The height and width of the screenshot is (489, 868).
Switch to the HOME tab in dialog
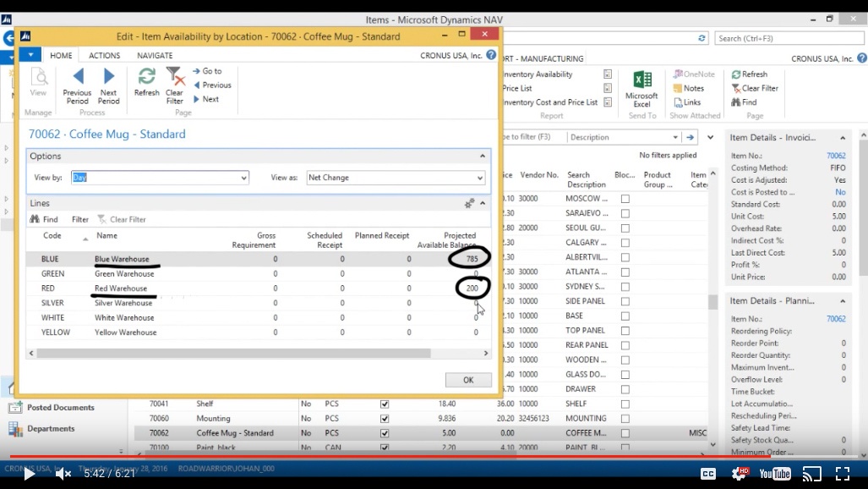61,56
